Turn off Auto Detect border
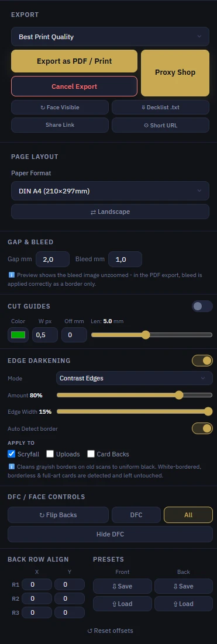 202,428
